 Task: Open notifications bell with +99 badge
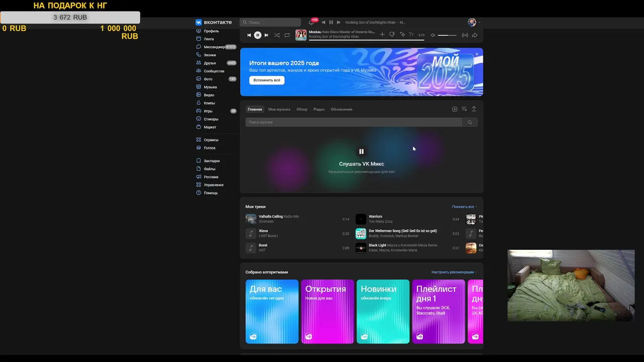click(x=312, y=22)
